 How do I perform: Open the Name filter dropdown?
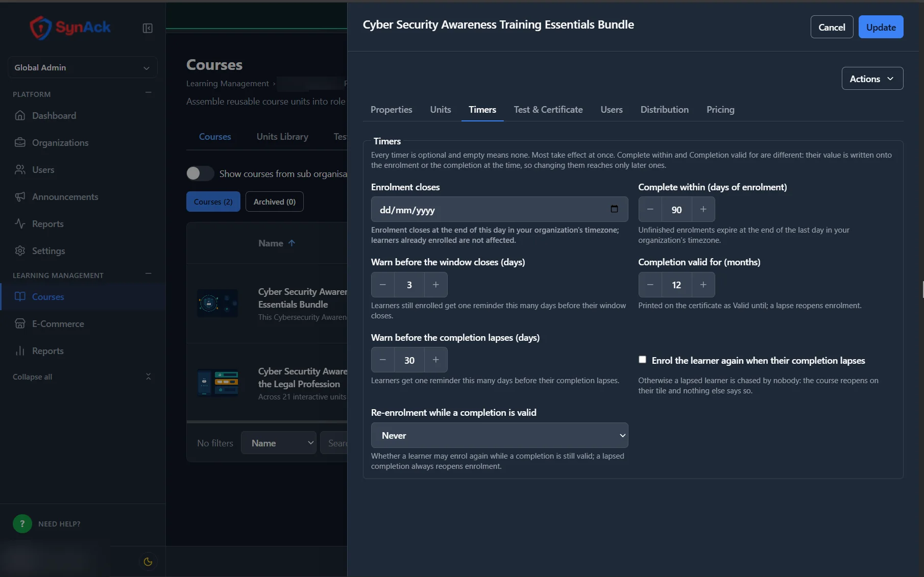click(x=279, y=443)
